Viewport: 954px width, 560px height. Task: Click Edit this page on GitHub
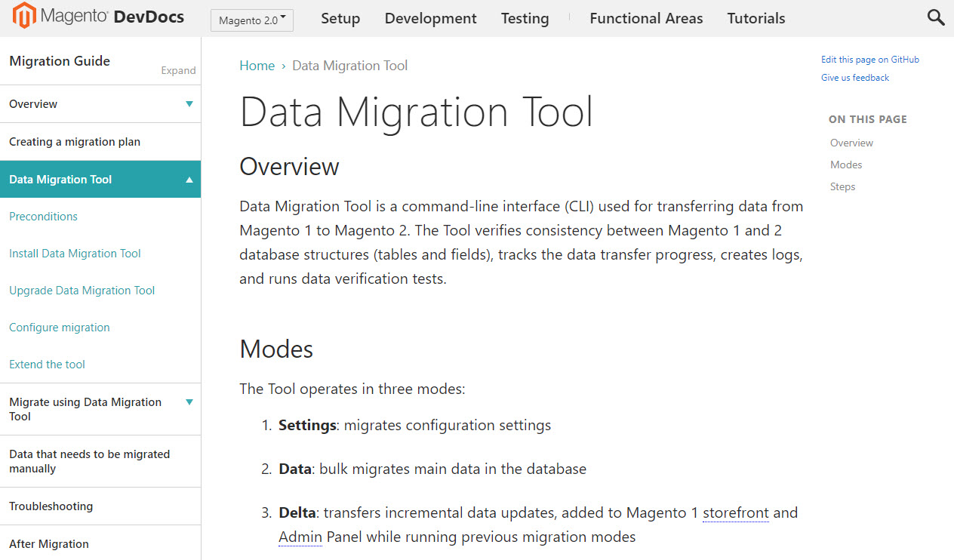869,60
